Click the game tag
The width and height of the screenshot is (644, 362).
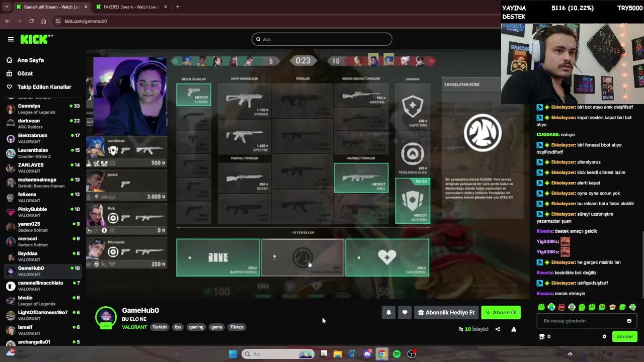217,327
